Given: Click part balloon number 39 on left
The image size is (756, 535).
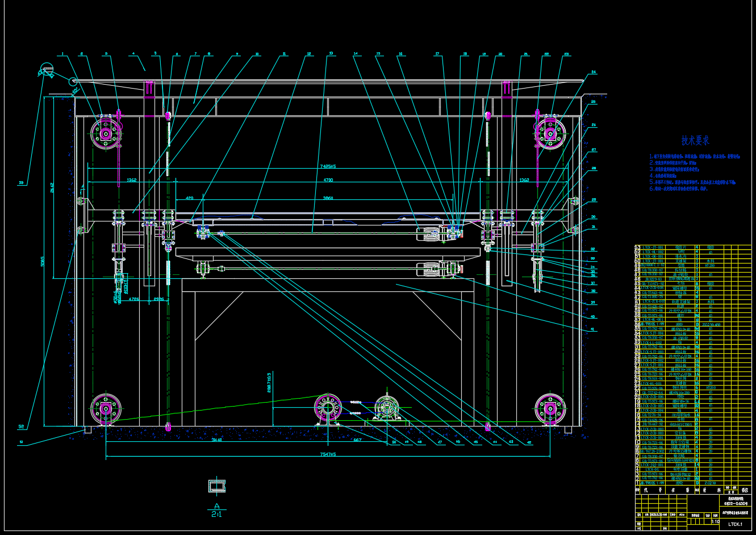Looking at the screenshot, I should pos(22,183).
